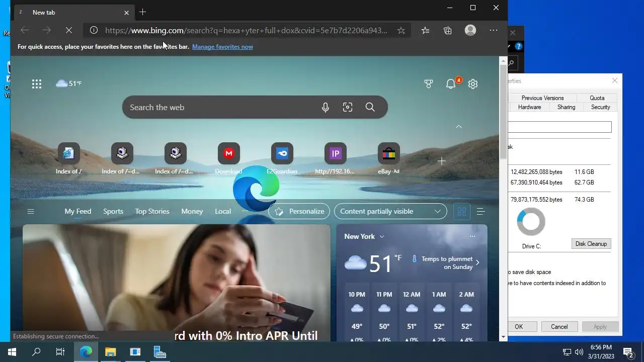
Task: Open Content partially visible dropdown
Action: coord(390,211)
